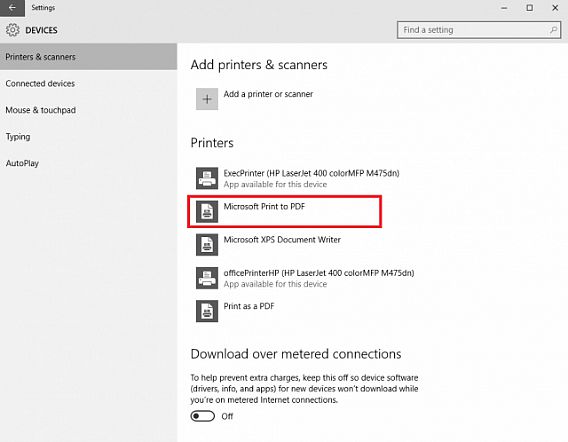The image size is (568, 442).
Task: Click the 'Add printers & scanners' heading
Action: 259,65
